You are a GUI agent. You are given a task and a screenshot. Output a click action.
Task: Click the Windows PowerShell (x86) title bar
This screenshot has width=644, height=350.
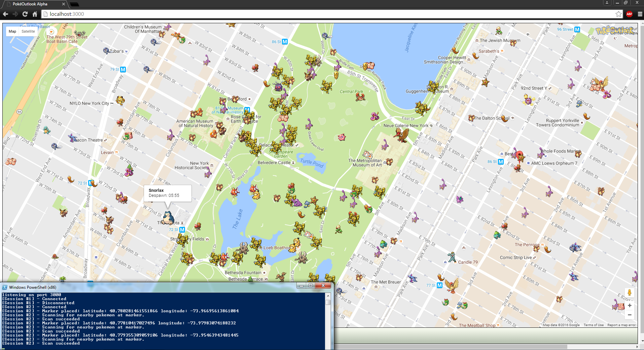(148, 287)
